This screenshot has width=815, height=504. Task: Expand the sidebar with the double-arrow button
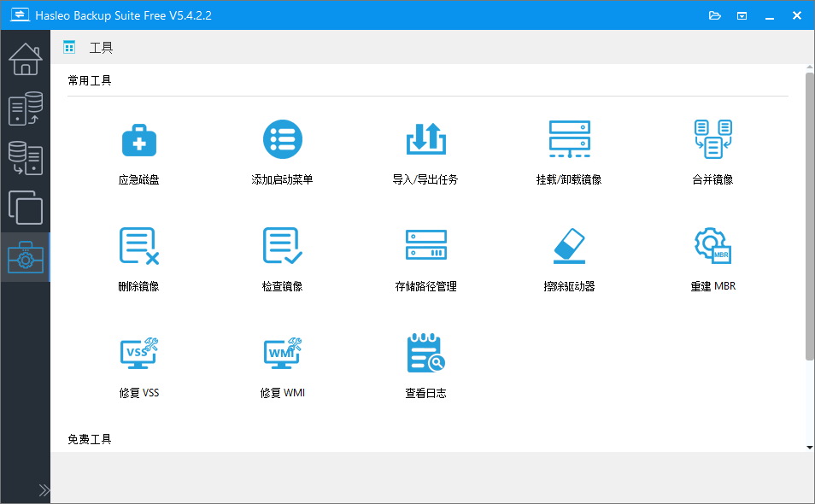pyautogui.click(x=44, y=490)
